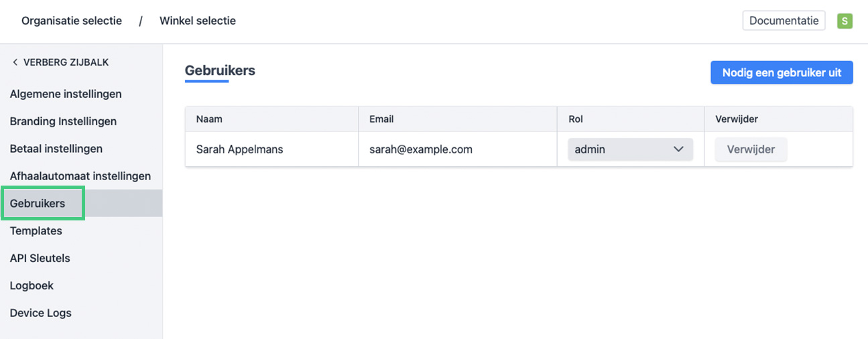The image size is (868, 339).
Task: Click Nodig een gebruiker uit button
Action: 782,73
